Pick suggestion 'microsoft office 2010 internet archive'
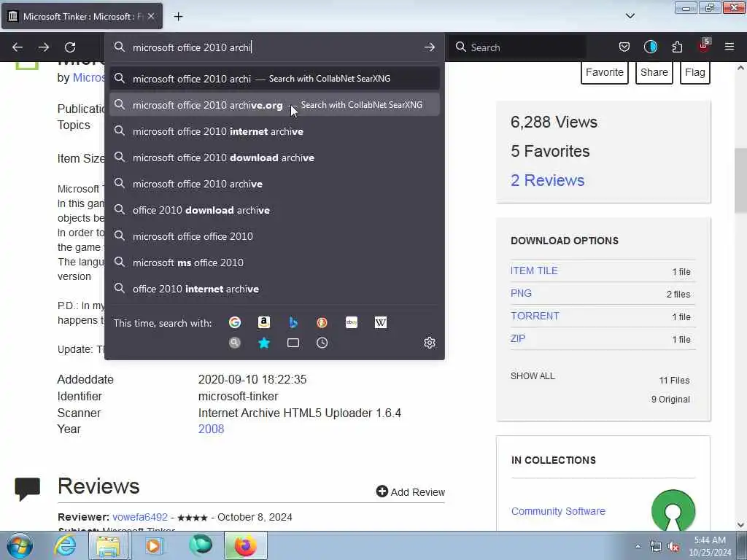The width and height of the screenshot is (747, 560). [x=274, y=131]
